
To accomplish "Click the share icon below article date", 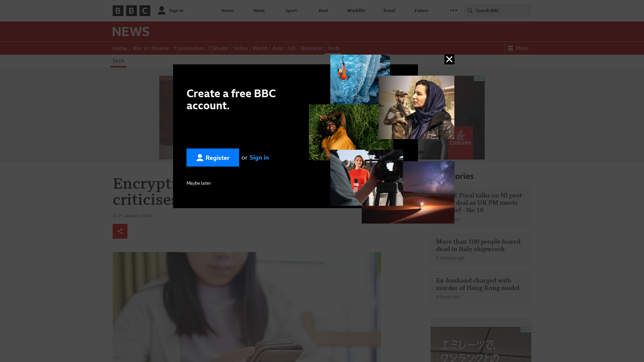I will (120, 231).
